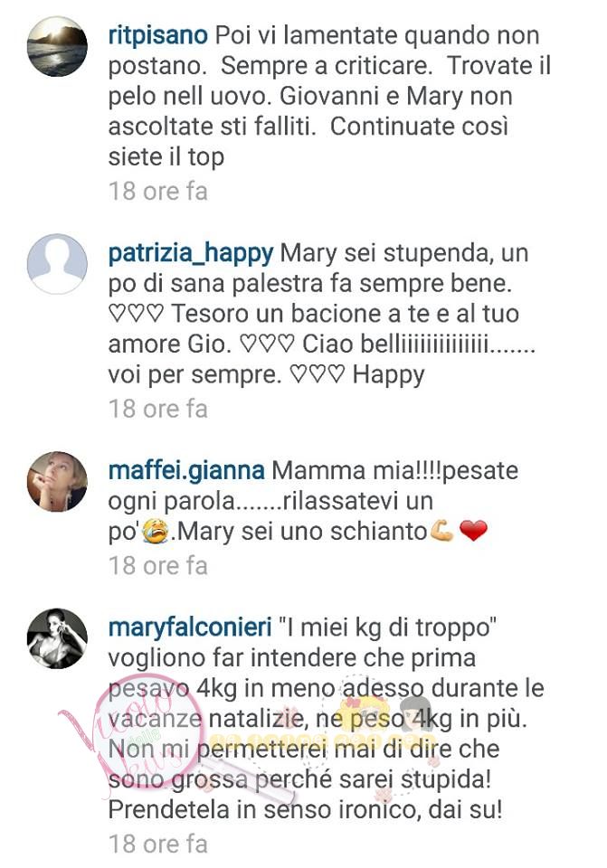
Task: Visit the ritpisano username link
Action: (x=157, y=35)
